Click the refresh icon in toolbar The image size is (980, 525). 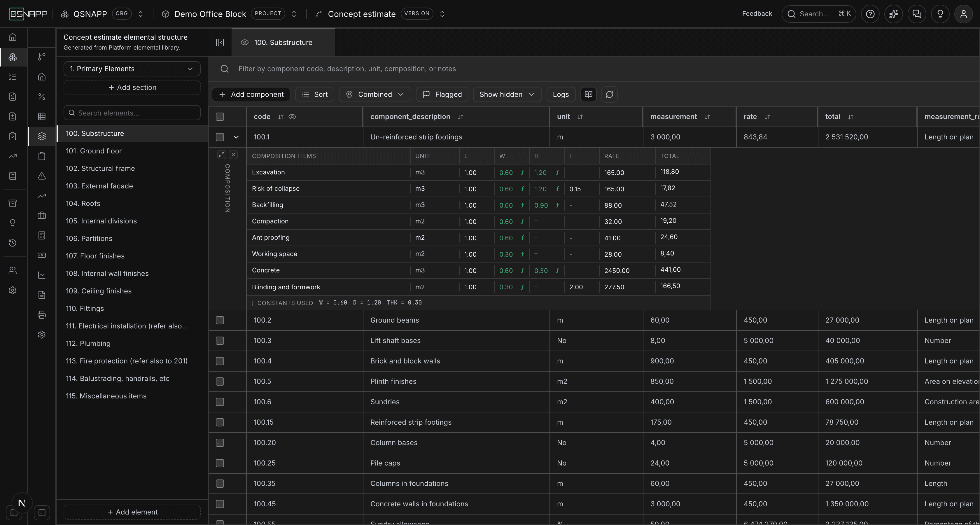click(x=610, y=94)
